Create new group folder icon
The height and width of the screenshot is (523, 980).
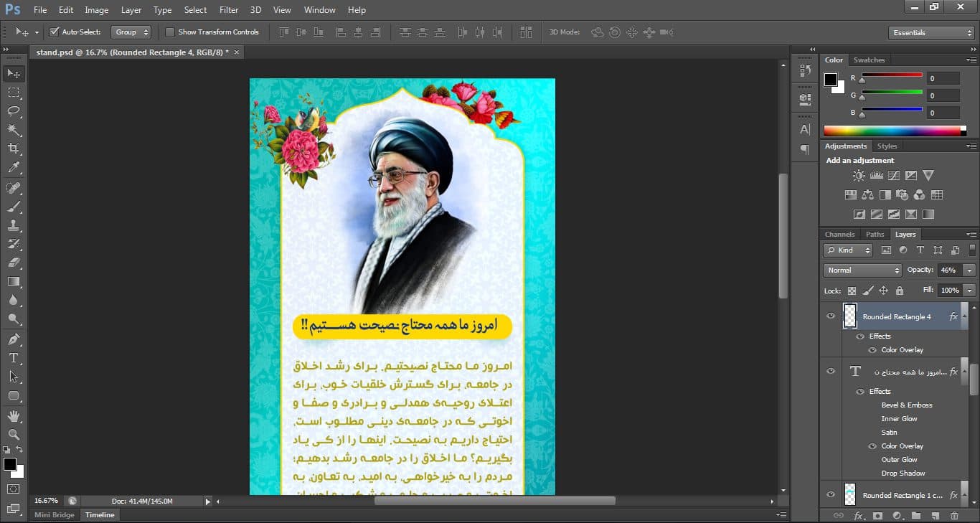click(916, 515)
